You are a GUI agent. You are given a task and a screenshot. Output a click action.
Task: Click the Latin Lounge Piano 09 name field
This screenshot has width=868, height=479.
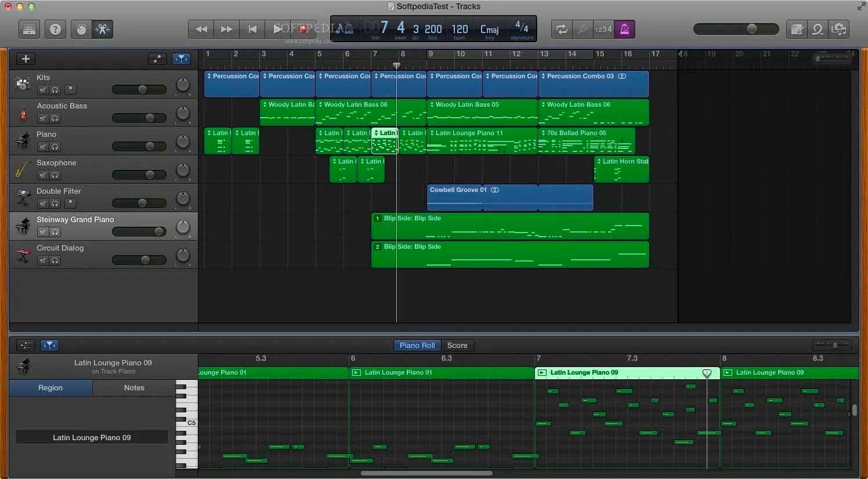click(92, 437)
